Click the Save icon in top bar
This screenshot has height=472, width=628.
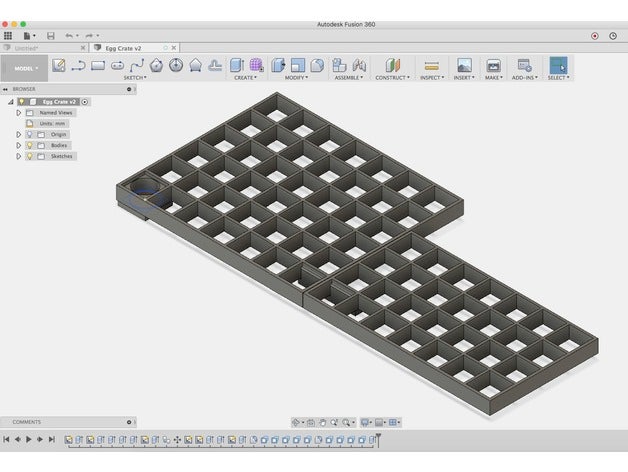tap(50, 35)
